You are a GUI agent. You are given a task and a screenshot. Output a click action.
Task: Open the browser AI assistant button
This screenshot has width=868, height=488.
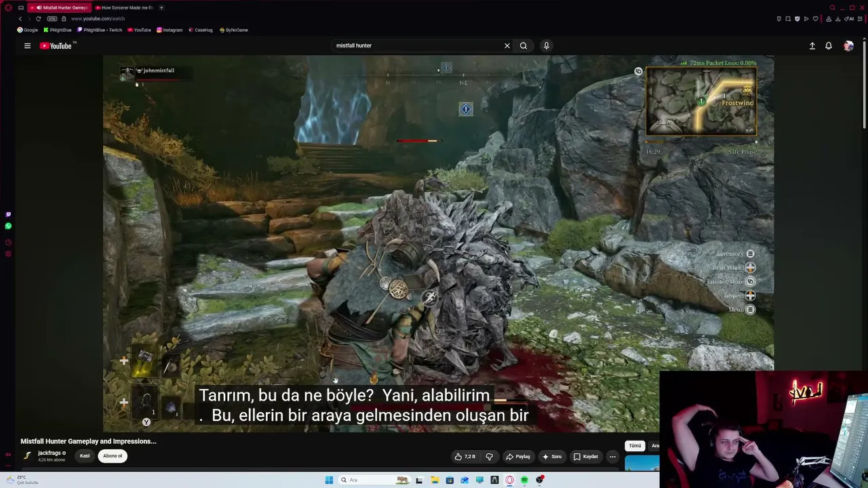click(x=850, y=18)
